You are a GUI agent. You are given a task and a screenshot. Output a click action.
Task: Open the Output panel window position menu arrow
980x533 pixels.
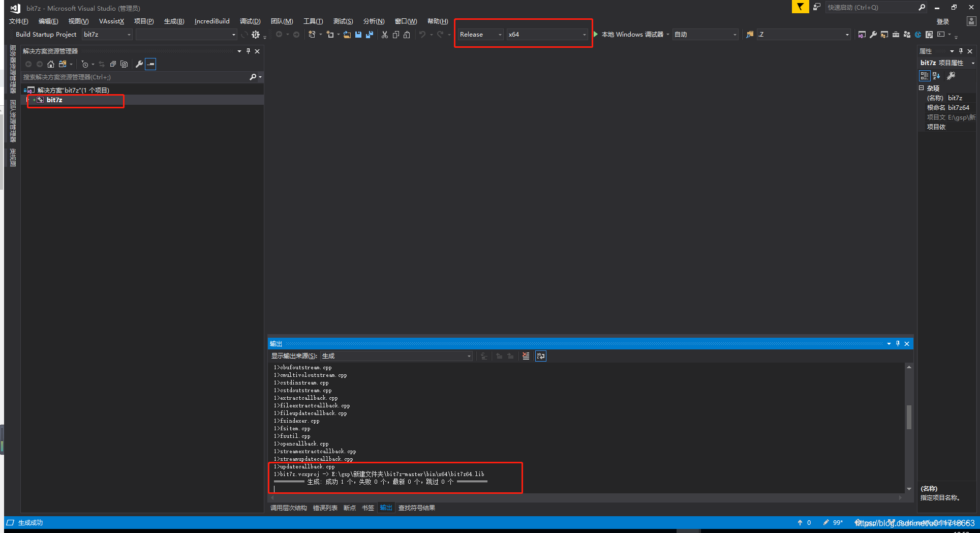click(889, 344)
